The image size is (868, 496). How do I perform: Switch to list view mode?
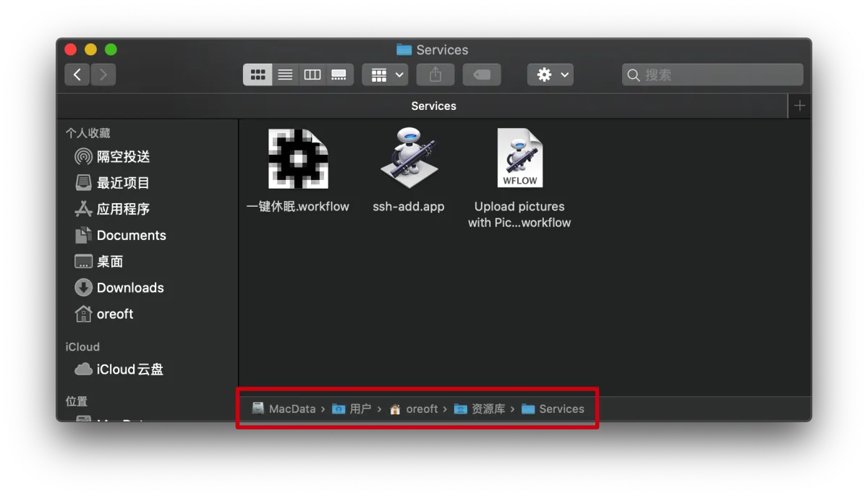(x=285, y=74)
